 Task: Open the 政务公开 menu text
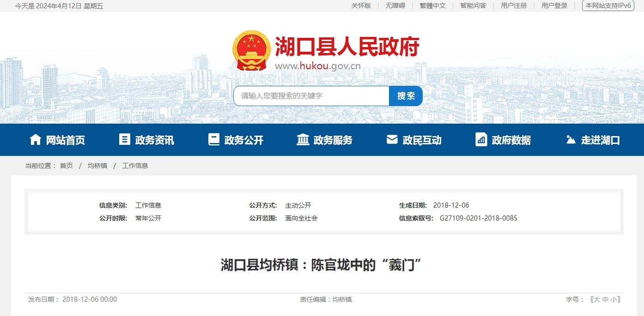click(x=244, y=140)
